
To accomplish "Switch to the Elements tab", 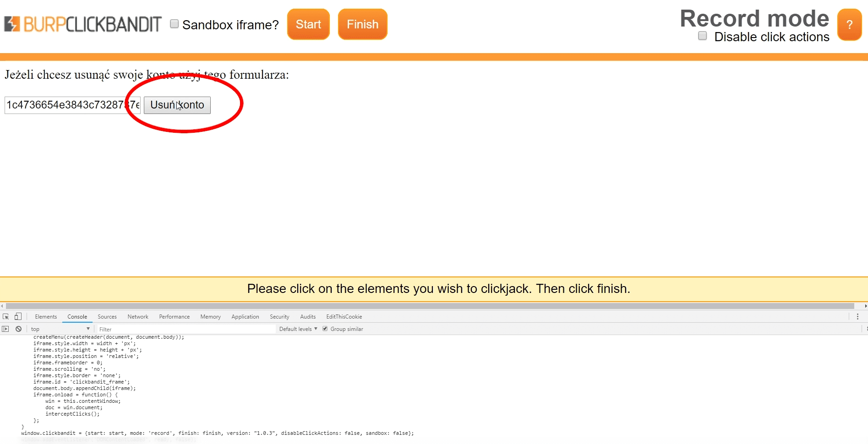I will click(x=46, y=317).
